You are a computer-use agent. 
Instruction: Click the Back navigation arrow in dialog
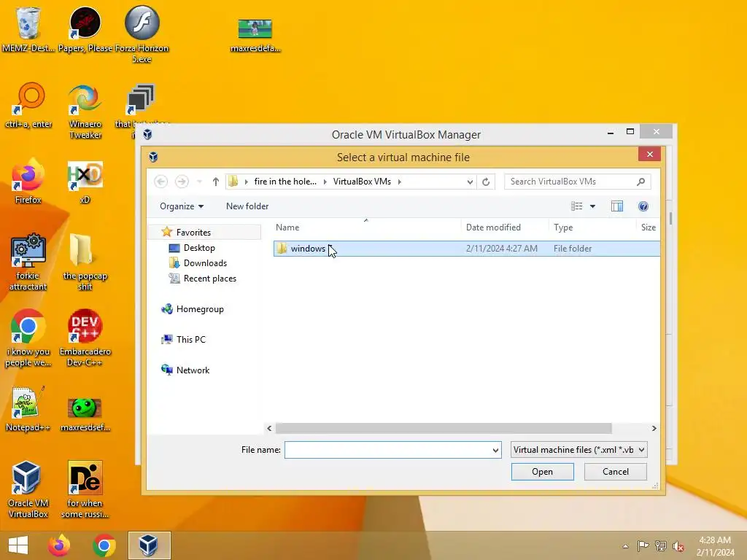coord(161,182)
